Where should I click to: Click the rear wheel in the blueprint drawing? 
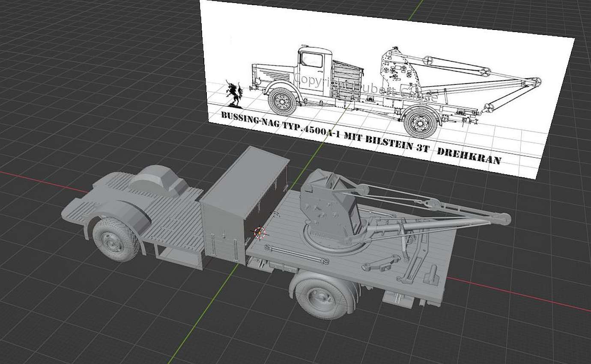[420, 122]
